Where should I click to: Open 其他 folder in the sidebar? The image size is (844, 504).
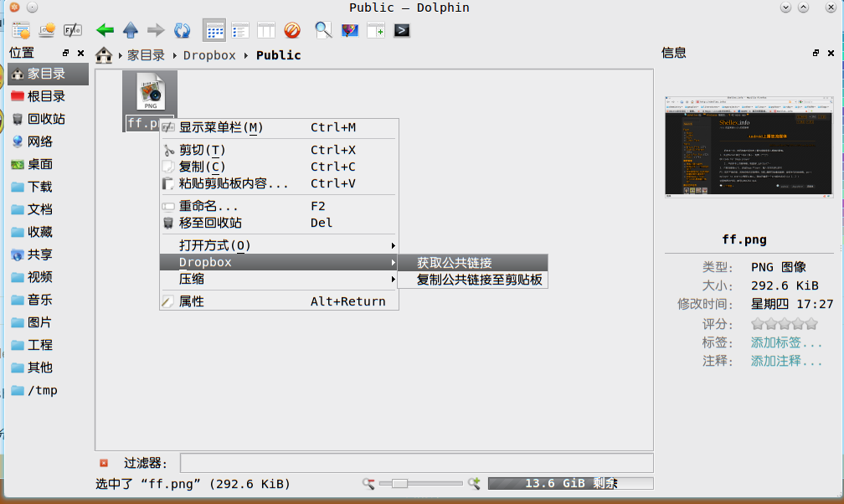48,368
